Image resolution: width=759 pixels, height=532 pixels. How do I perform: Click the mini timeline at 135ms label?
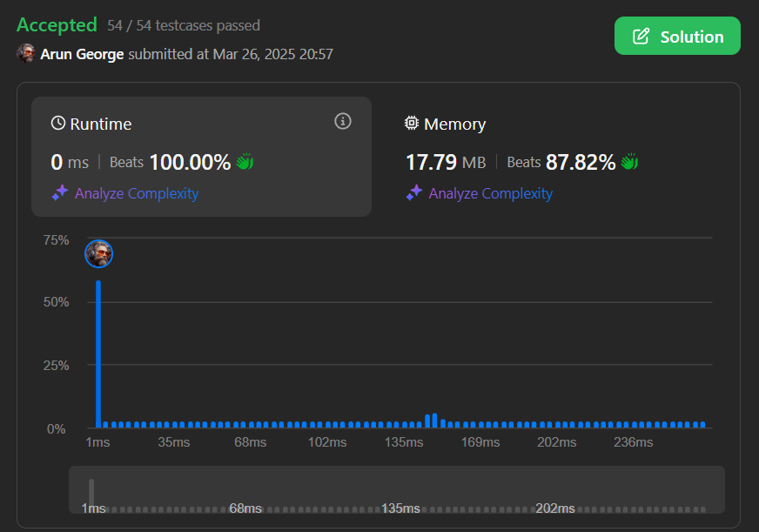click(x=400, y=508)
